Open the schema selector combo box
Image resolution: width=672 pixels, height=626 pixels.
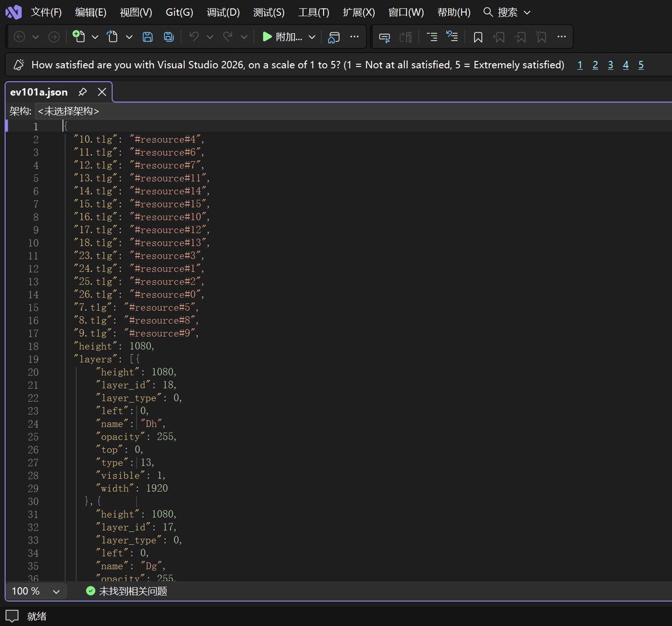tap(353, 111)
